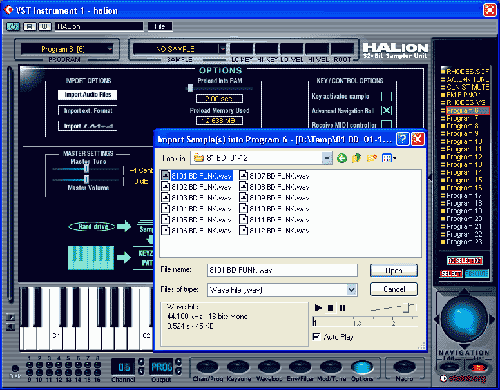Image resolution: width=500 pixels, height=390 pixels.
Task: Open the Views menu in dialog toolbar
Action: tap(389, 158)
